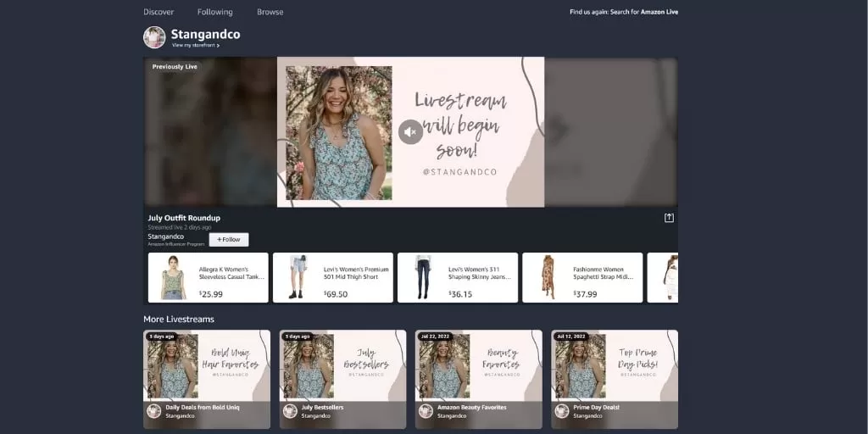Image resolution: width=868 pixels, height=434 pixels.
Task: Click Find us again: Search for Amazon Live
Action: click(x=624, y=12)
